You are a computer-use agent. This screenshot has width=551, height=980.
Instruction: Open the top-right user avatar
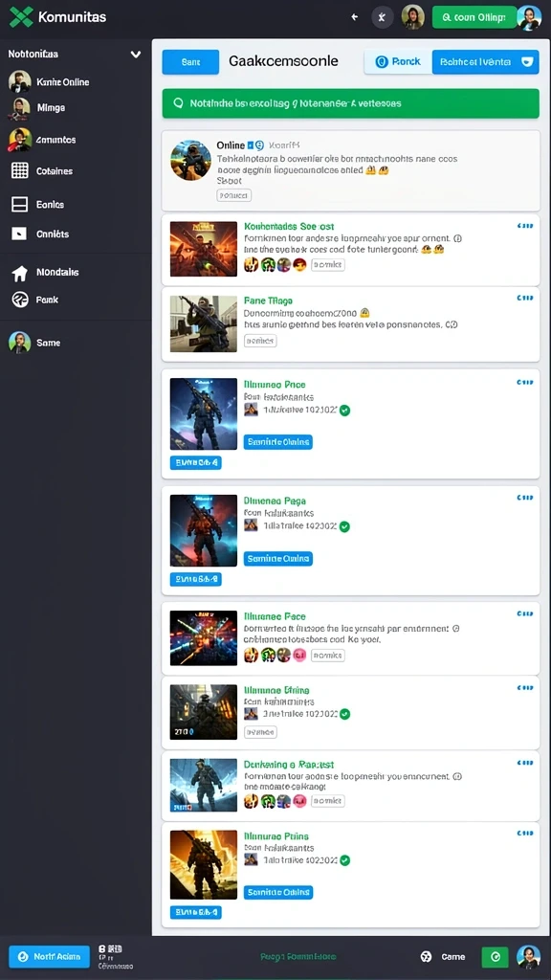529,17
